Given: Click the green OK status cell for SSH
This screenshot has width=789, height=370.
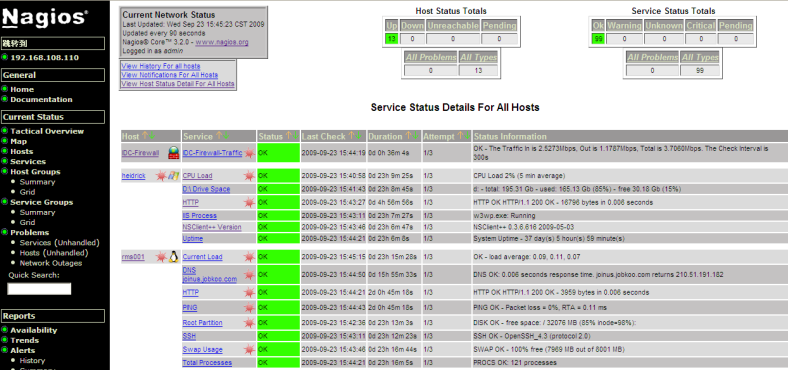Looking at the screenshot, I should click(278, 336).
